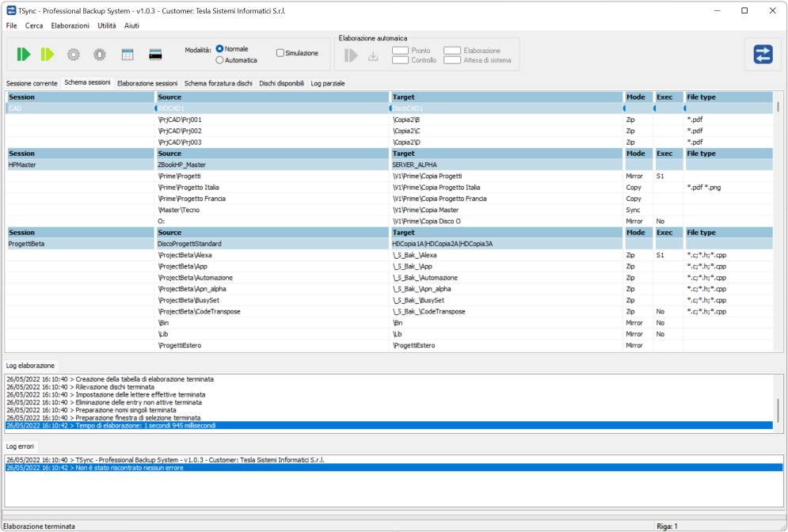Screen dimensions: 788x532
Task: Click source cell \PrjCAD\Prj002
Action: [272, 131]
